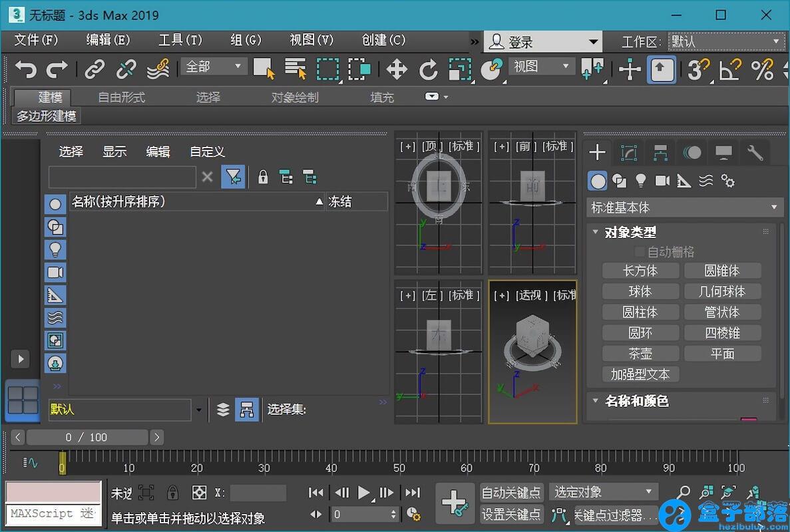Activate the Select and Scale tool
The height and width of the screenshot is (532, 790).
(x=460, y=69)
